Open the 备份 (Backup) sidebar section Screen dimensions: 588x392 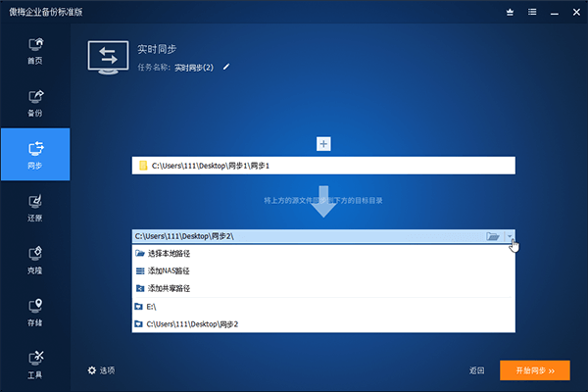[x=34, y=103]
